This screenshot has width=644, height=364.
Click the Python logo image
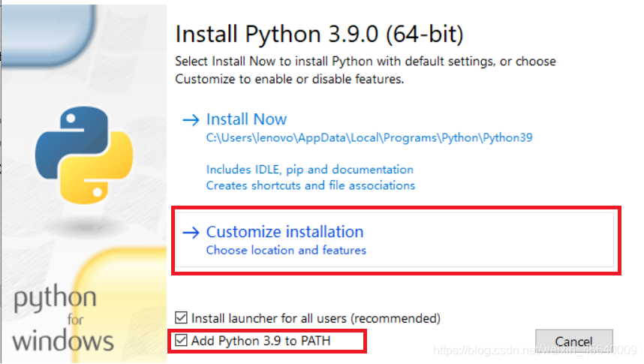[x=84, y=155]
